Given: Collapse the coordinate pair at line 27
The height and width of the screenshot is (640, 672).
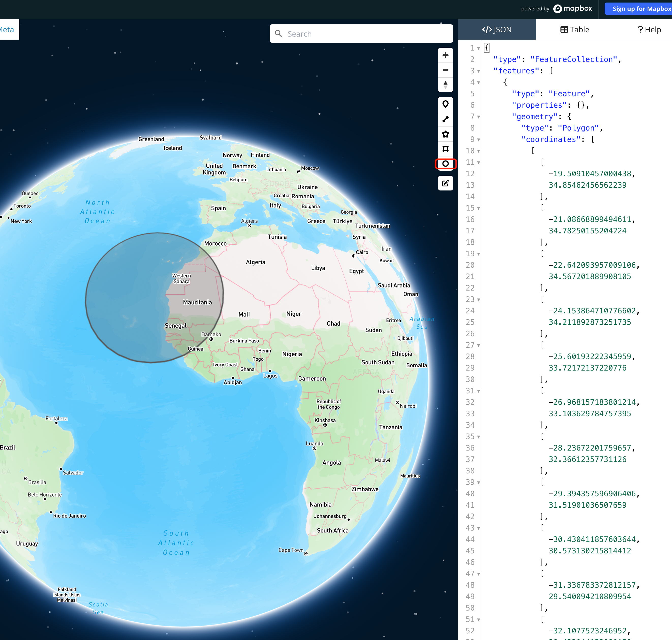Looking at the screenshot, I should [x=478, y=345].
